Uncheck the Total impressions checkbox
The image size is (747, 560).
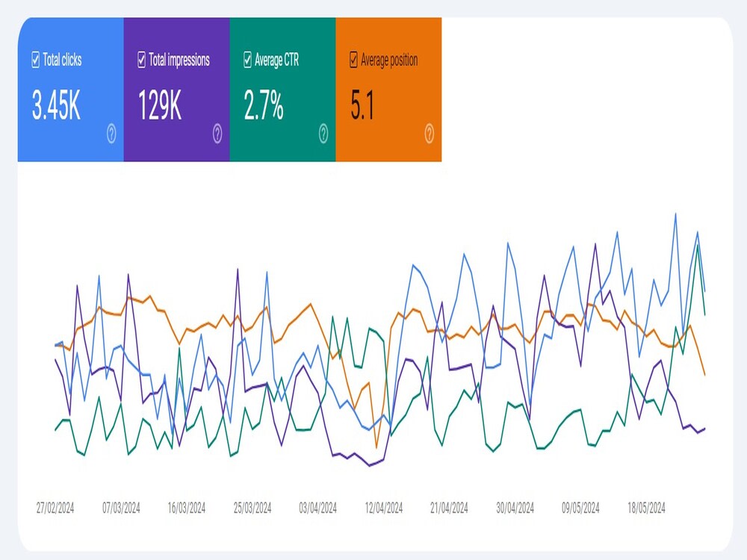click(x=141, y=60)
